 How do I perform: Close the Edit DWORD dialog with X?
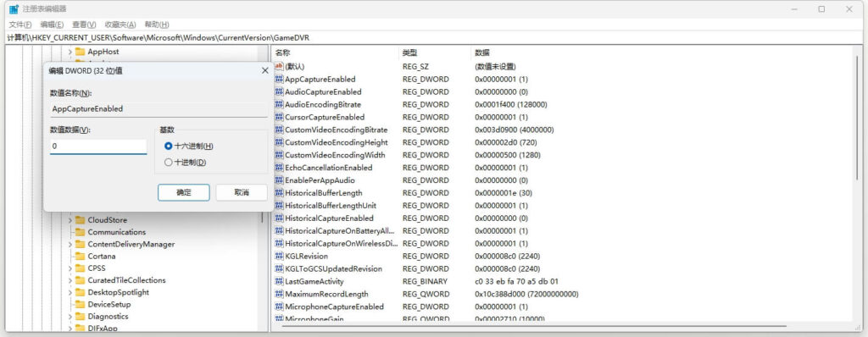[x=264, y=70]
